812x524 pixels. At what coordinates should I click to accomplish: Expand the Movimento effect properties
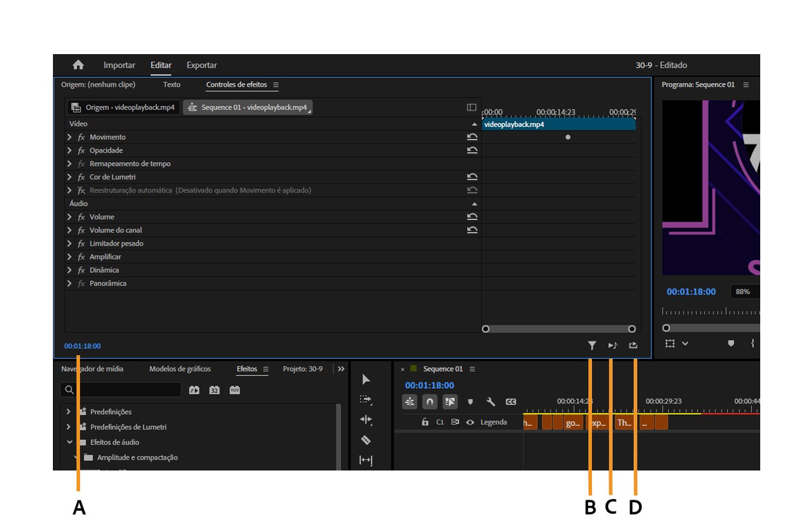[x=70, y=137]
